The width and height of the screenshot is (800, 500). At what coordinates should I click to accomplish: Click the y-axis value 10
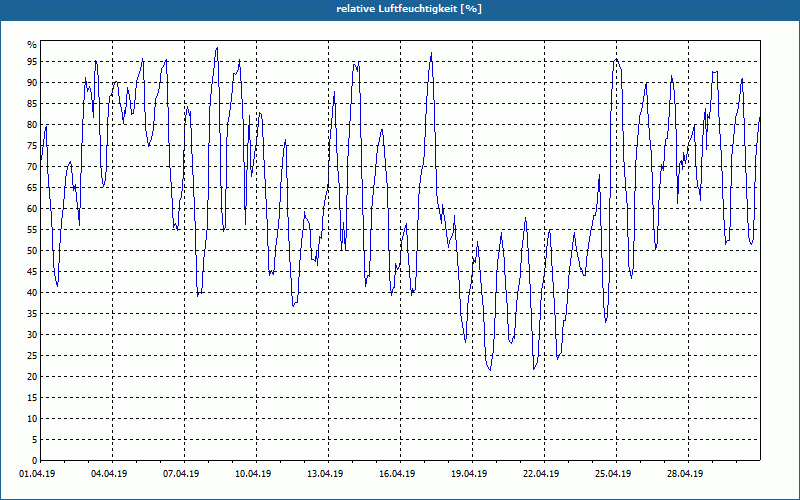click(x=32, y=419)
